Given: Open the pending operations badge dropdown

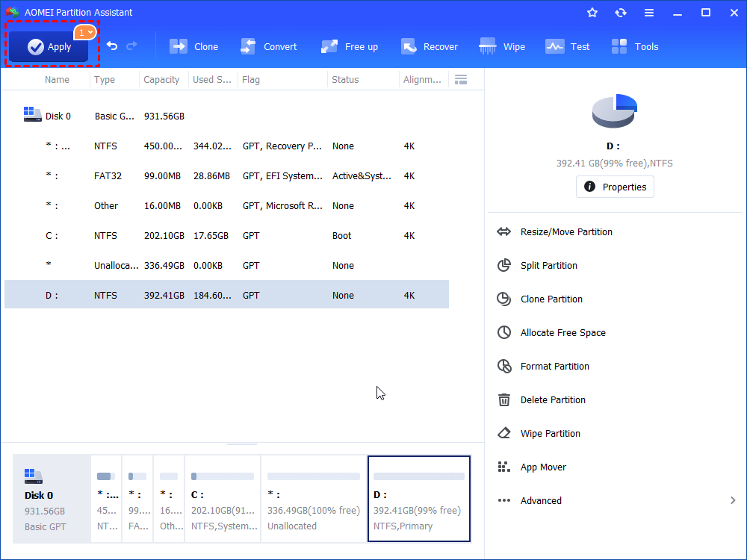Looking at the screenshot, I should [85, 32].
